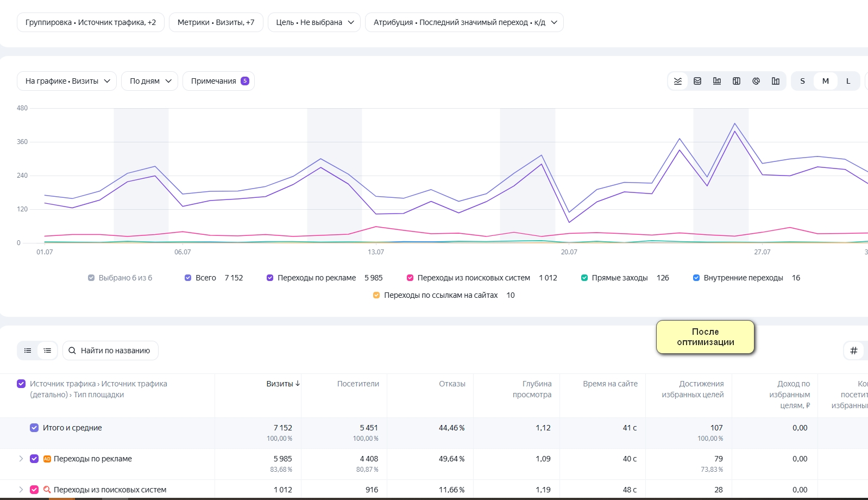Viewport: 868px width, 500px height.
Task: Select chart size M
Action: (826, 81)
